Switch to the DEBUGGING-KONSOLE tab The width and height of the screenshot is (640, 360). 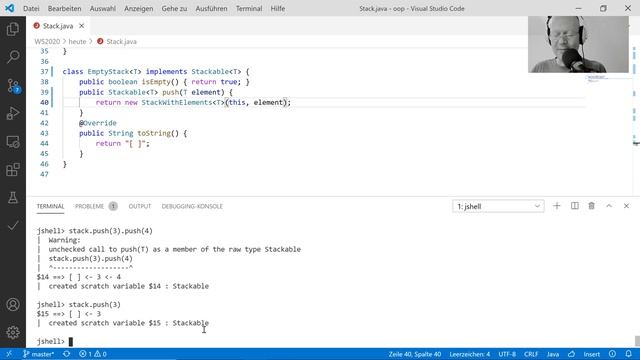(192, 206)
